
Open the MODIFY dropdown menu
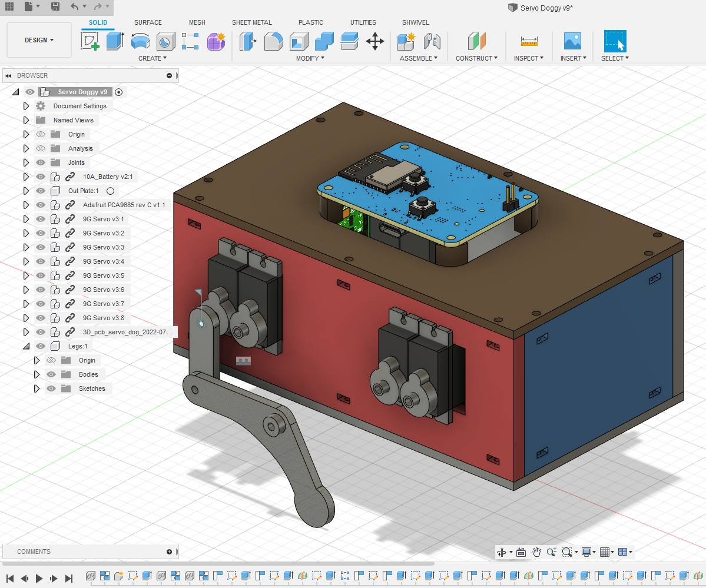coord(310,58)
